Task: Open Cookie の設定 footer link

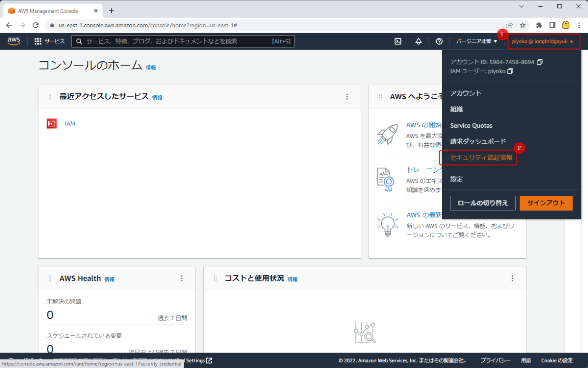Action: pyautogui.click(x=557, y=360)
